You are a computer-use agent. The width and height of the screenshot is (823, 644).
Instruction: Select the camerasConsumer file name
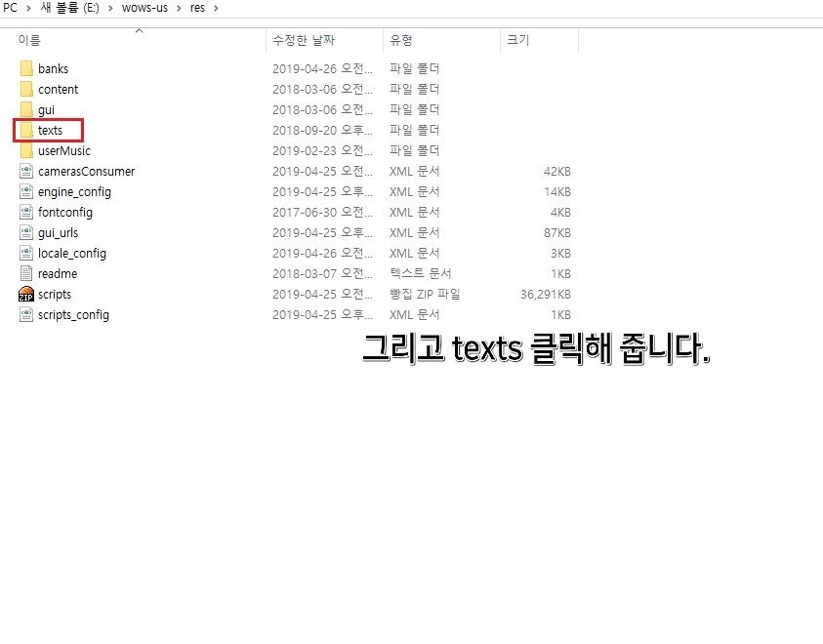tap(86, 171)
